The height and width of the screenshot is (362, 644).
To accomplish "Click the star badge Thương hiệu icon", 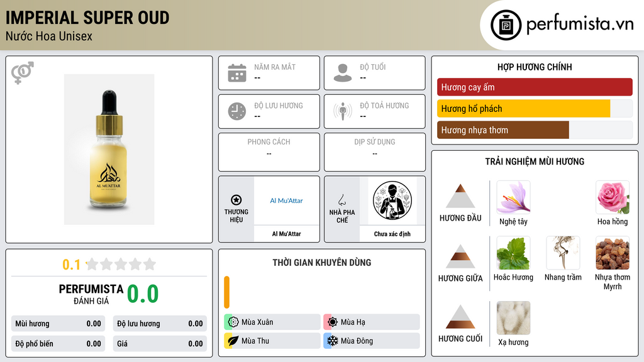I will (x=236, y=200).
